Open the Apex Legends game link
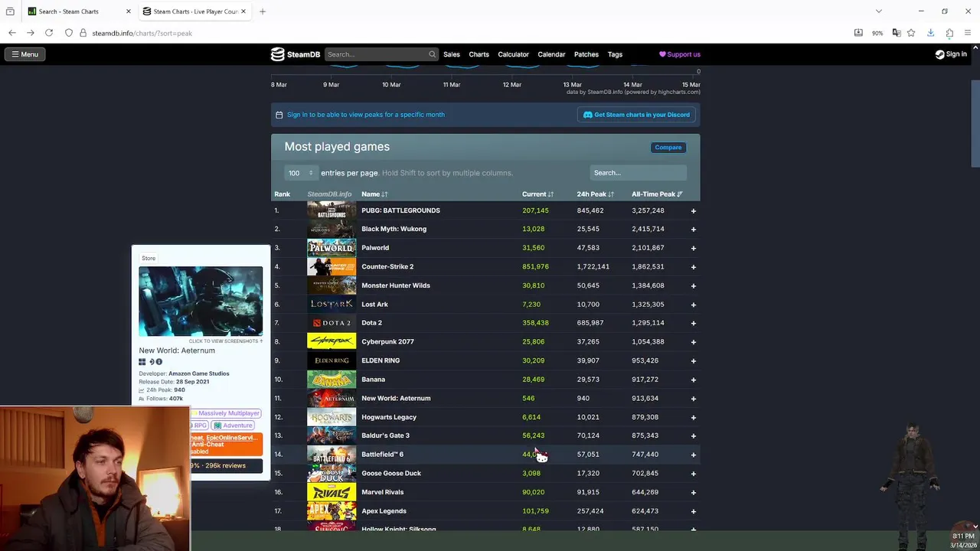Screen dimensions: 980x551 tap(384, 511)
